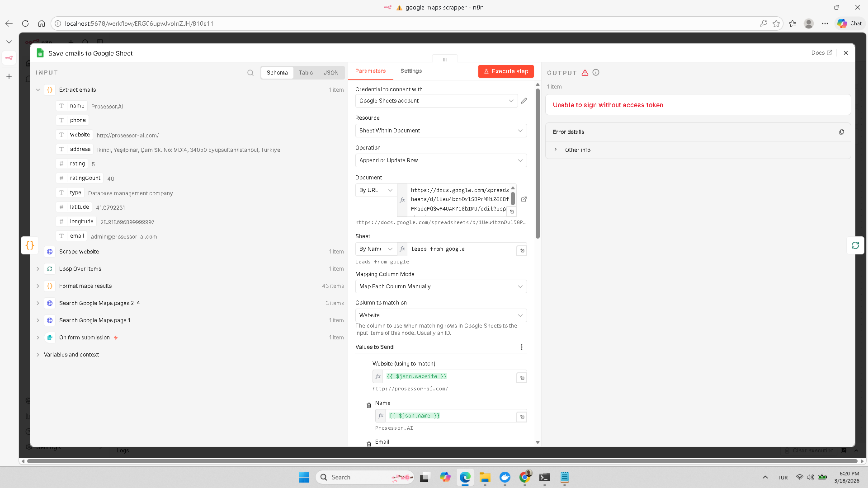The height and width of the screenshot is (488, 868).
Task: Copy the error details with the copy icon
Action: tap(842, 132)
